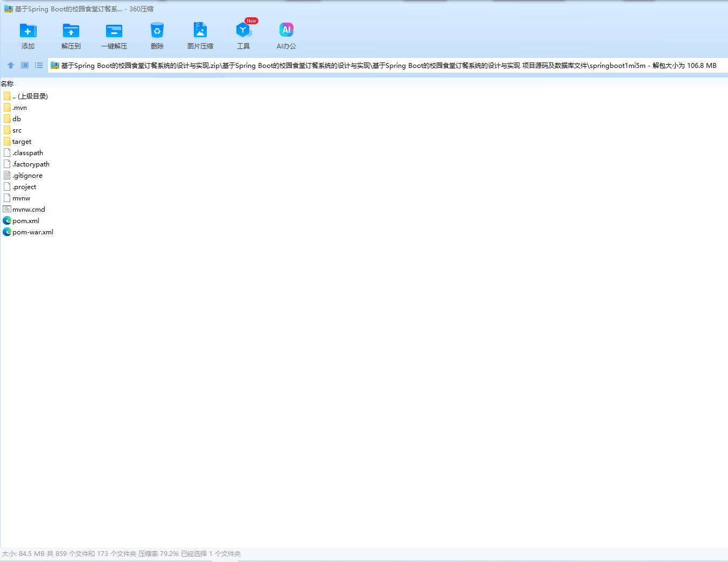Select the 'src' folder name

(x=17, y=130)
